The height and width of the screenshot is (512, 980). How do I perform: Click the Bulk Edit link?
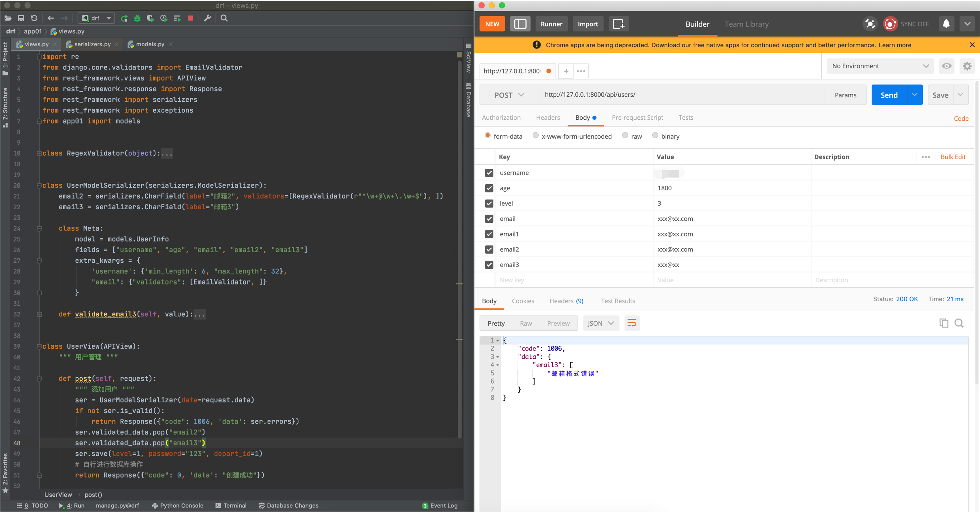click(953, 157)
